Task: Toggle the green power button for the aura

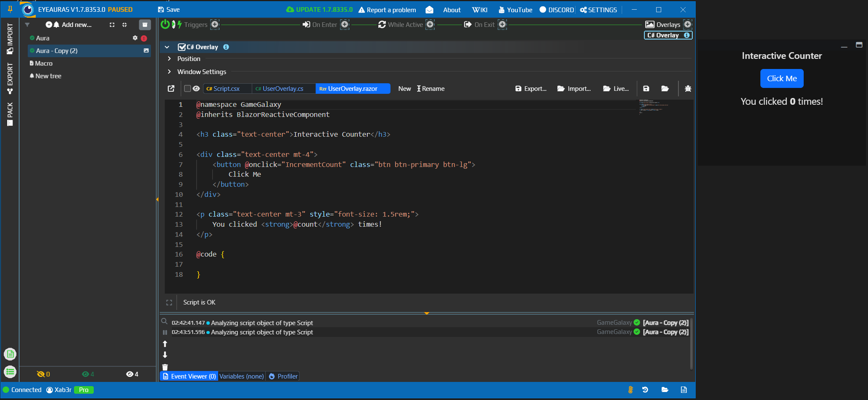Action: point(165,24)
